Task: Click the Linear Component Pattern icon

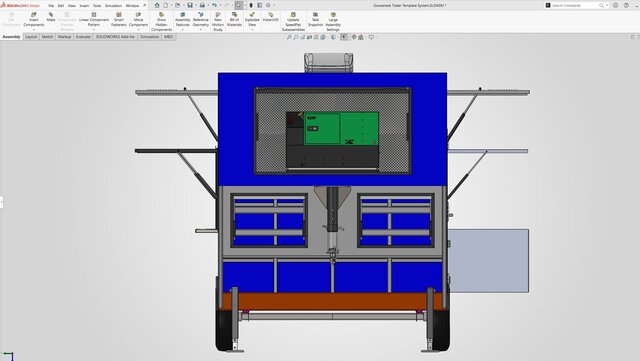Action: pyautogui.click(x=93, y=14)
